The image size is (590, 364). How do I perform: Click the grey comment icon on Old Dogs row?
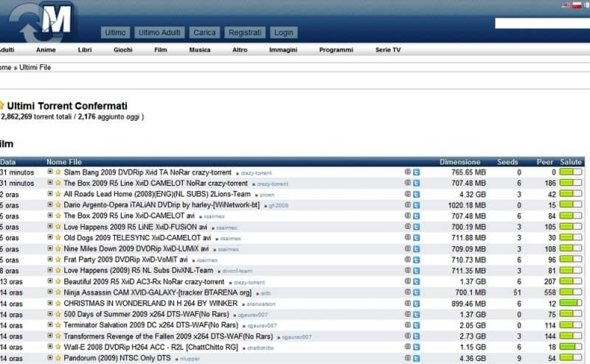pos(408,239)
